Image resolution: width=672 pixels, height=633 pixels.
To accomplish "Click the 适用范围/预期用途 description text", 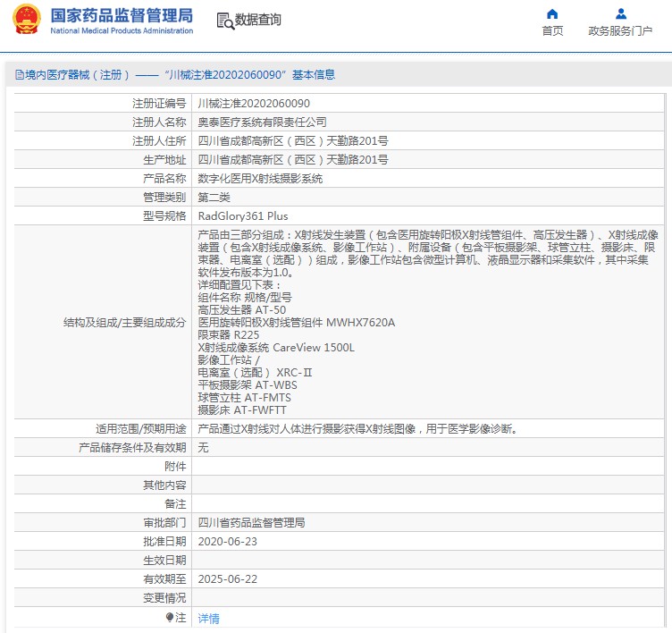I will point(357,429).
